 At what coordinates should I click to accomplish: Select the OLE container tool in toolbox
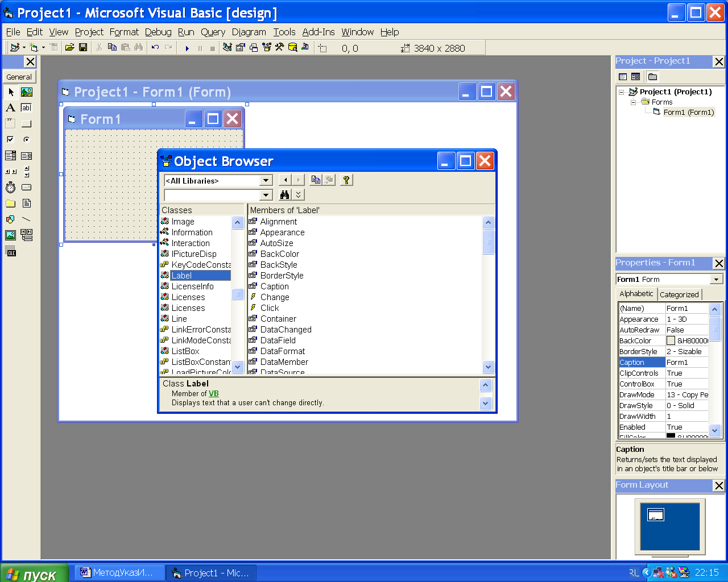(10, 251)
